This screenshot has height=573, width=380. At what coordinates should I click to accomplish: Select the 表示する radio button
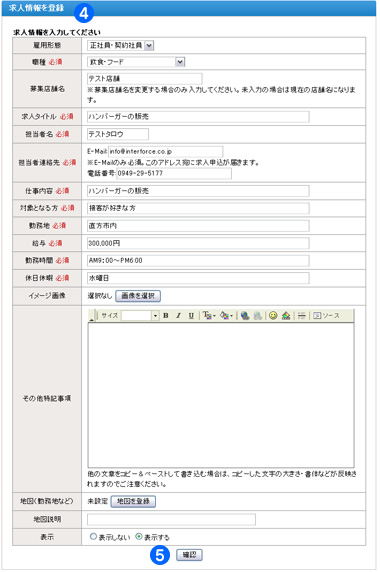(x=138, y=536)
